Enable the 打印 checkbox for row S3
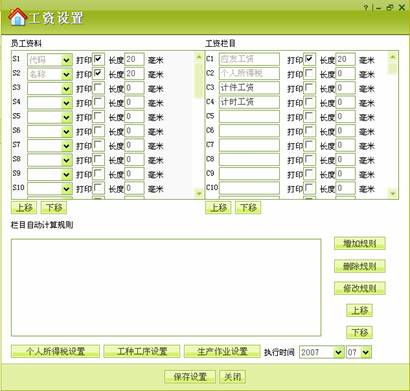The height and width of the screenshot is (391, 410). pyautogui.click(x=98, y=88)
